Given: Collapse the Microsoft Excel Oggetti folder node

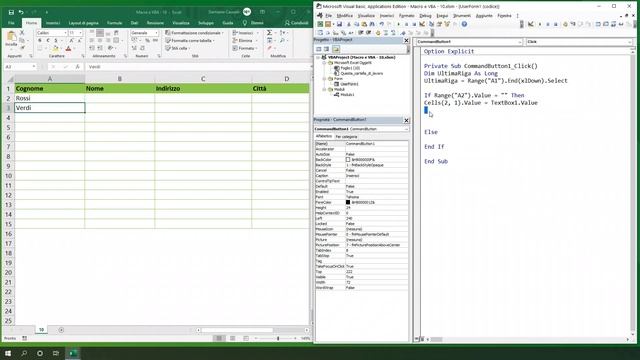Looking at the screenshot, I should click(x=324, y=63).
